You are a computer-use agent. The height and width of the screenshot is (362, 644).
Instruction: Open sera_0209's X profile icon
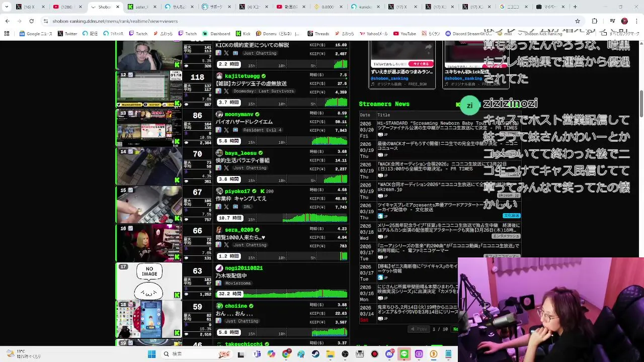coord(226,245)
